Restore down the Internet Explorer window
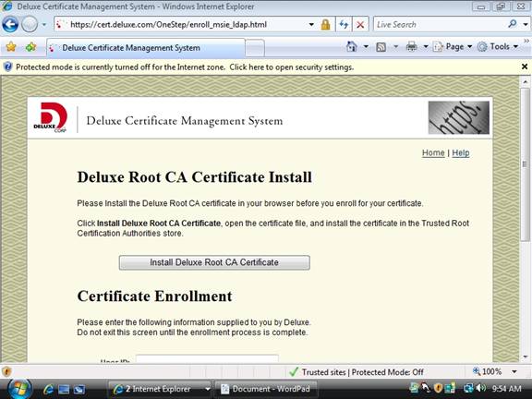Image resolution: width=532 pixels, height=399 pixels. click(502, 6)
